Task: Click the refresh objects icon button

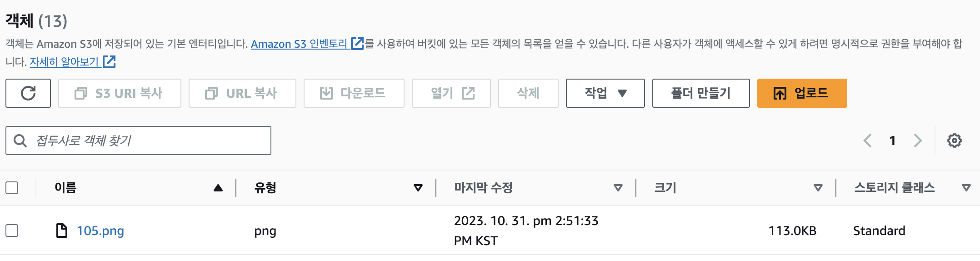Action: (x=28, y=93)
